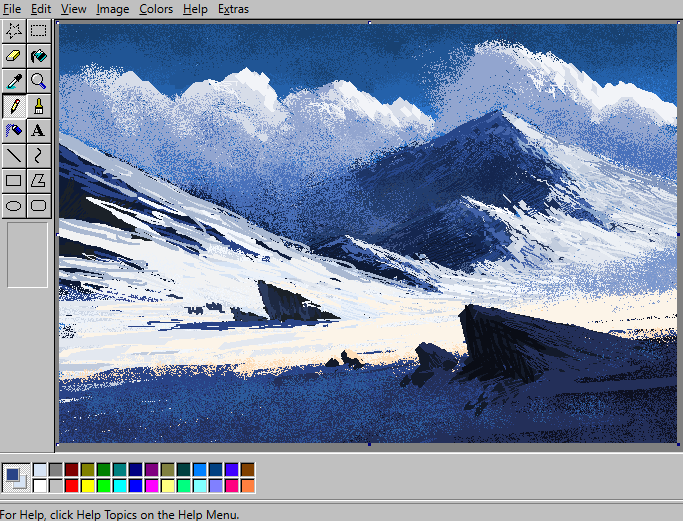Select the magenta color swatch
683x521 pixels.
152,486
